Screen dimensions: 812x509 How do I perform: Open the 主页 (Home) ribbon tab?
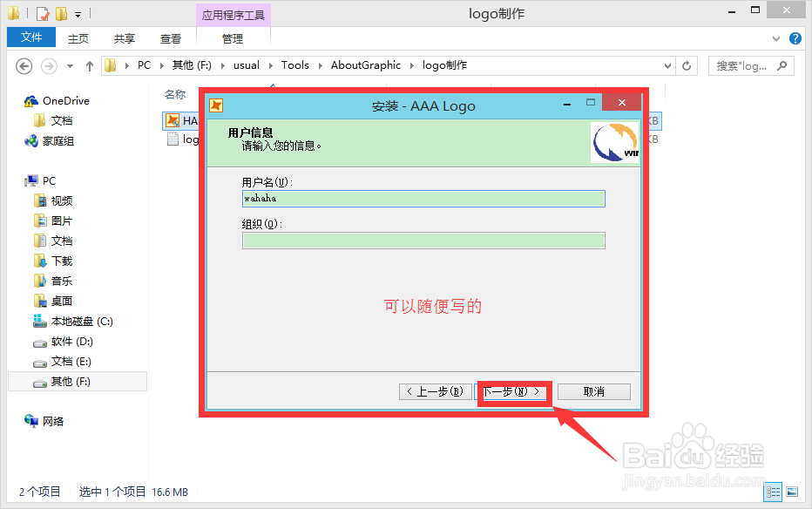coord(78,39)
